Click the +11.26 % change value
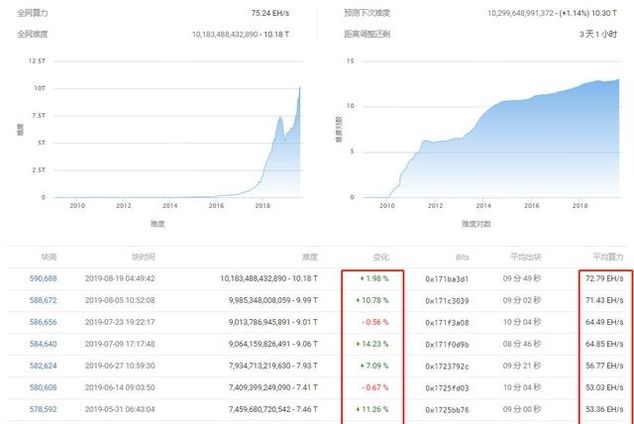 372,409
